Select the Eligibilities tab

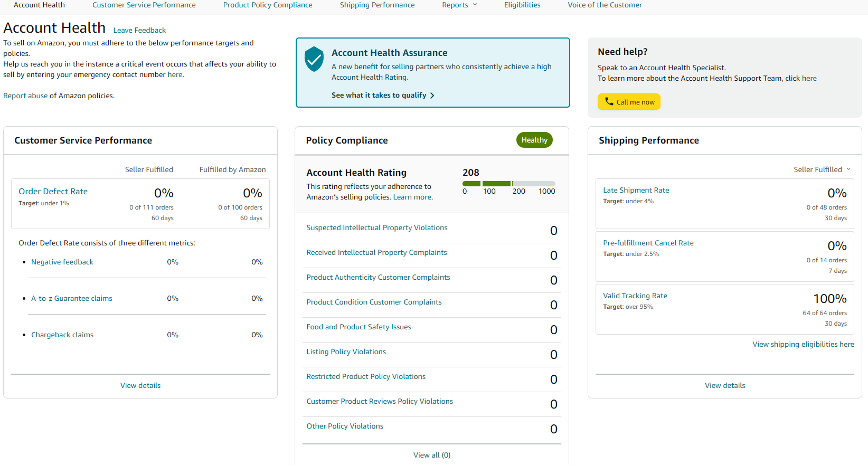522,5
